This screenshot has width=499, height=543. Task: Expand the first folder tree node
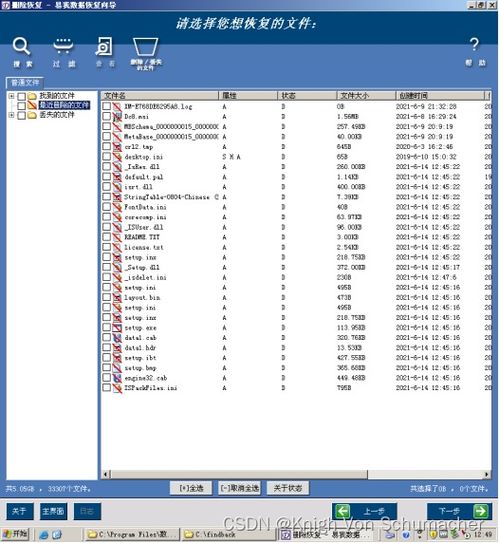(11, 96)
